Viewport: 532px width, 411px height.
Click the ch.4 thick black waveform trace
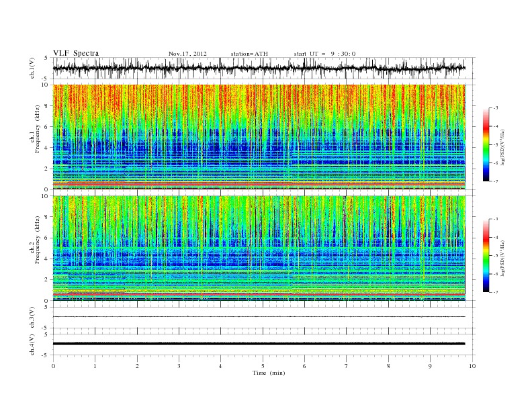click(259, 344)
